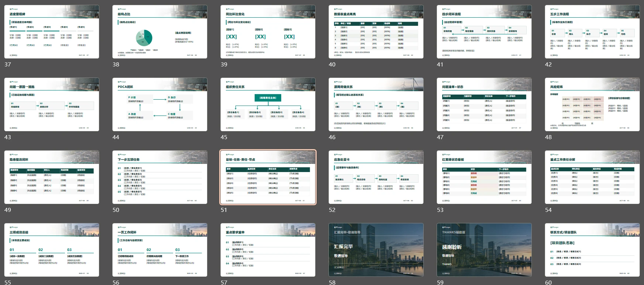The image size is (644, 285).
Task: Pick slide 40 数据表重点高亮 thumbnail
Action: point(376,32)
